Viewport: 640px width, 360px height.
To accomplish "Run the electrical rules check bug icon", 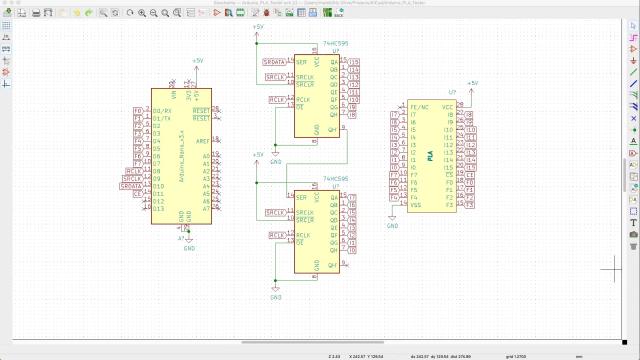I will [267, 13].
